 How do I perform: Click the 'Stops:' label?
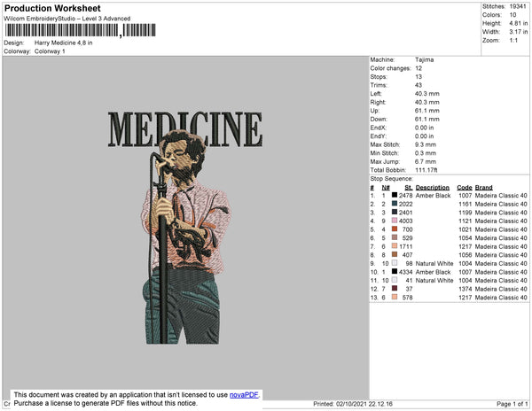tap(379, 76)
